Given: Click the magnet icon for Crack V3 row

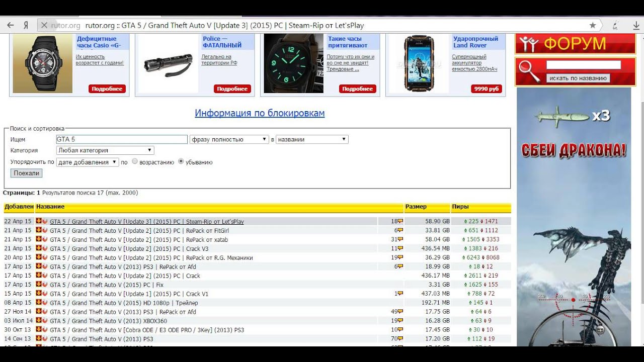Looking at the screenshot, I should [44, 248].
